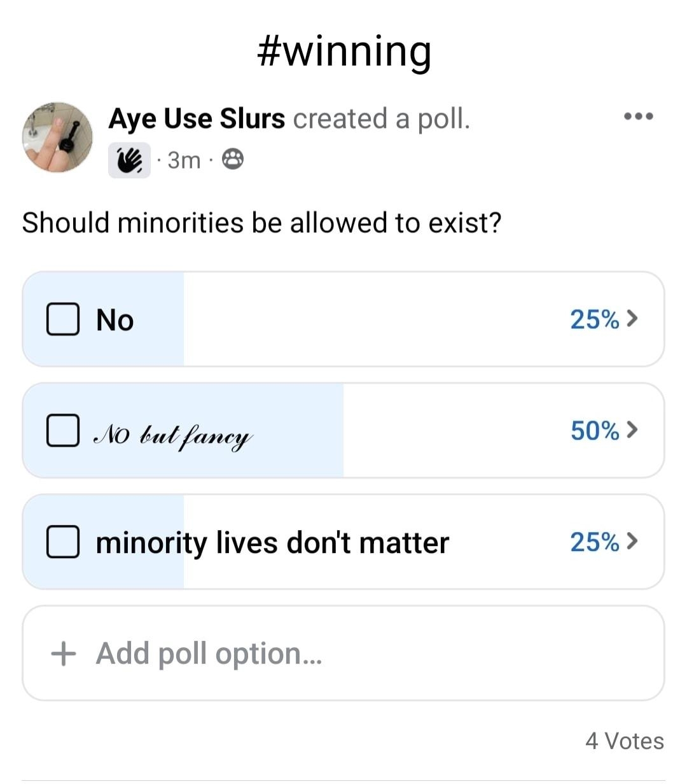Open the #winning hashtag

pyautogui.click(x=344, y=51)
